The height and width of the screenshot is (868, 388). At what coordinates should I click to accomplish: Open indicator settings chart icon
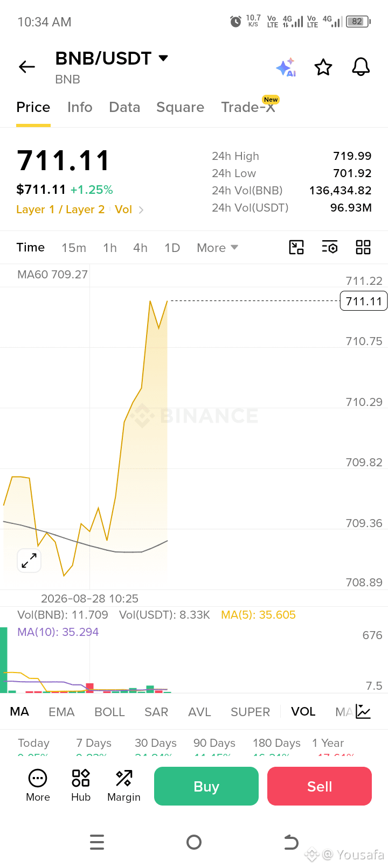pyautogui.click(x=363, y=712)
